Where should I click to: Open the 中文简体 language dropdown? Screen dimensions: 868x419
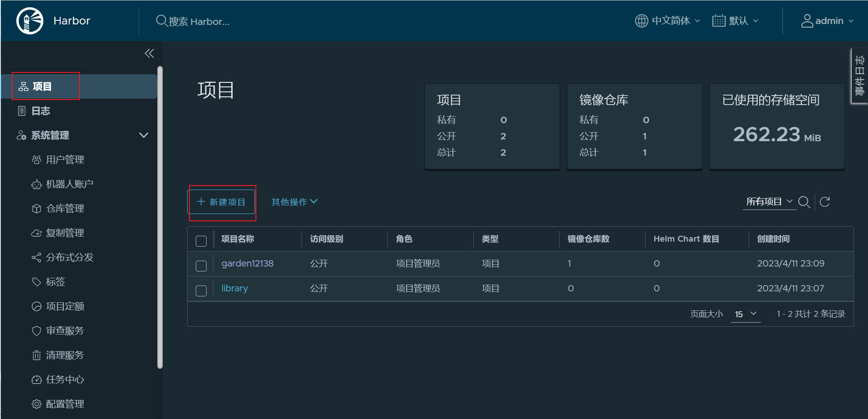[x=668, y=21]
